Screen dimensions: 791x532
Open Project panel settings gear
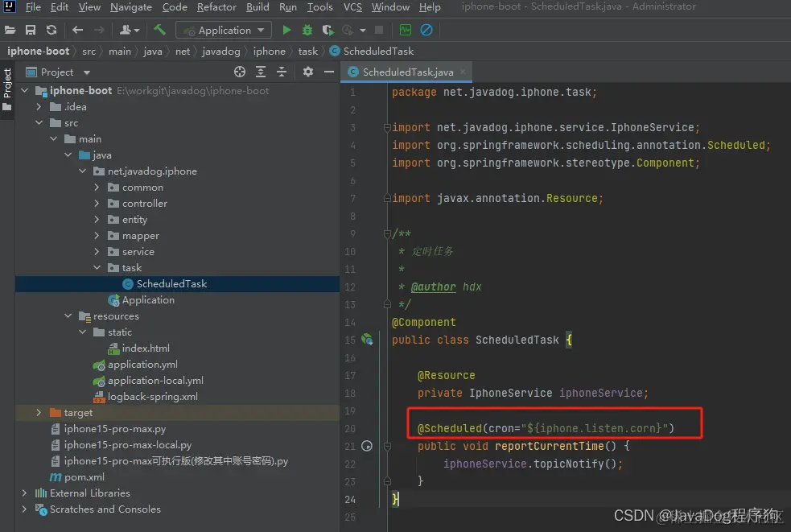click(307, 72)
